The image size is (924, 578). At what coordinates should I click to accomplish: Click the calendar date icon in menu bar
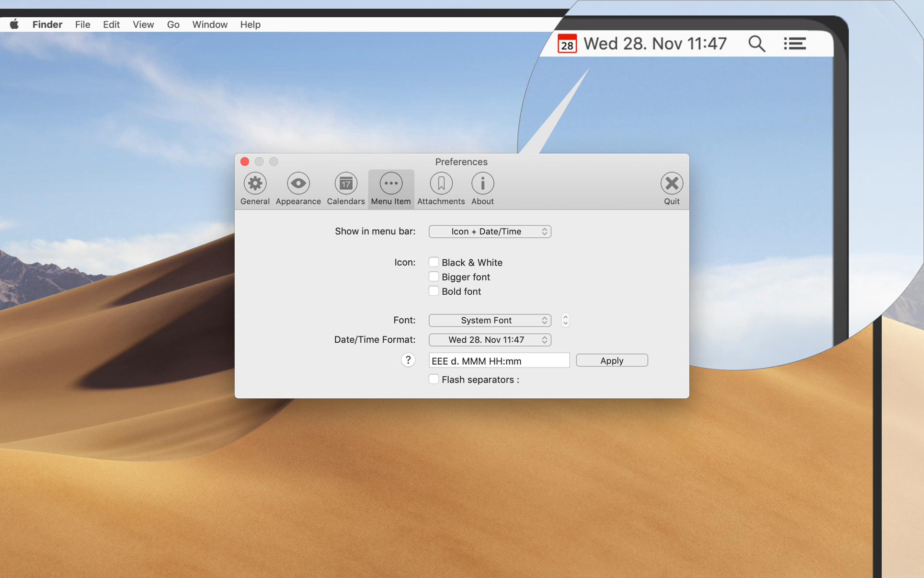click(x=568, y=44)
